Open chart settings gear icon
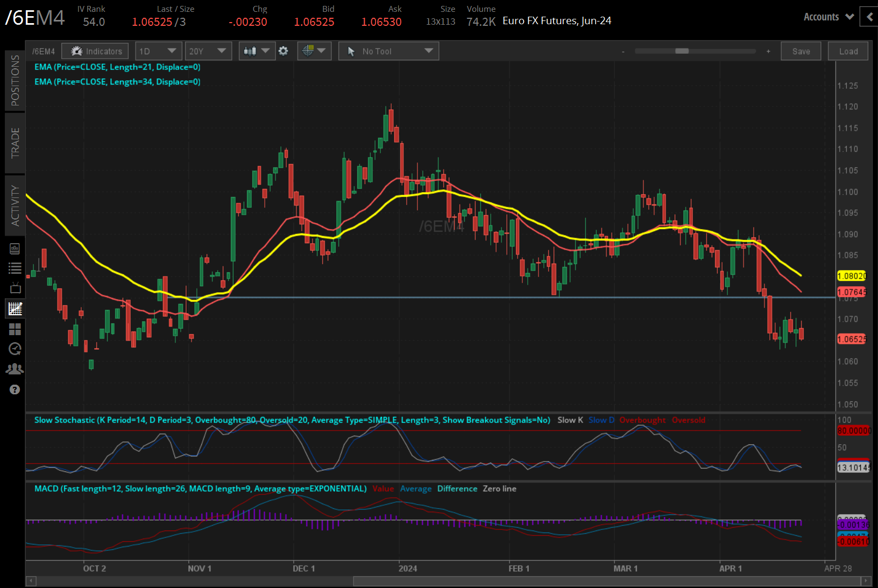 pyautogui.click(x=284, y=51)
